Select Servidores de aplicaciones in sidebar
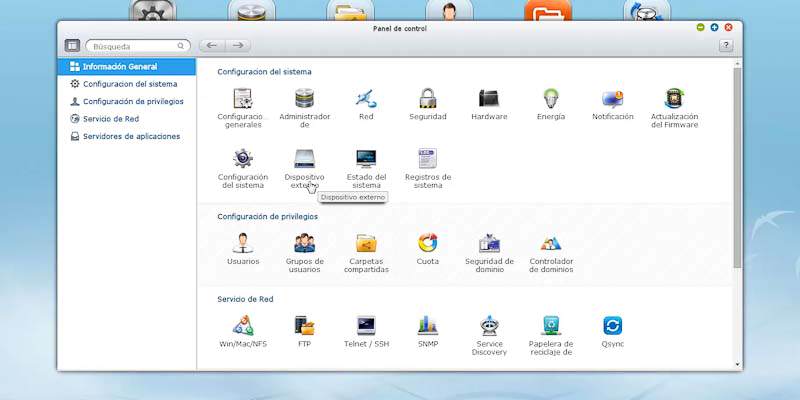800x400 pixels. click(127, 136)
